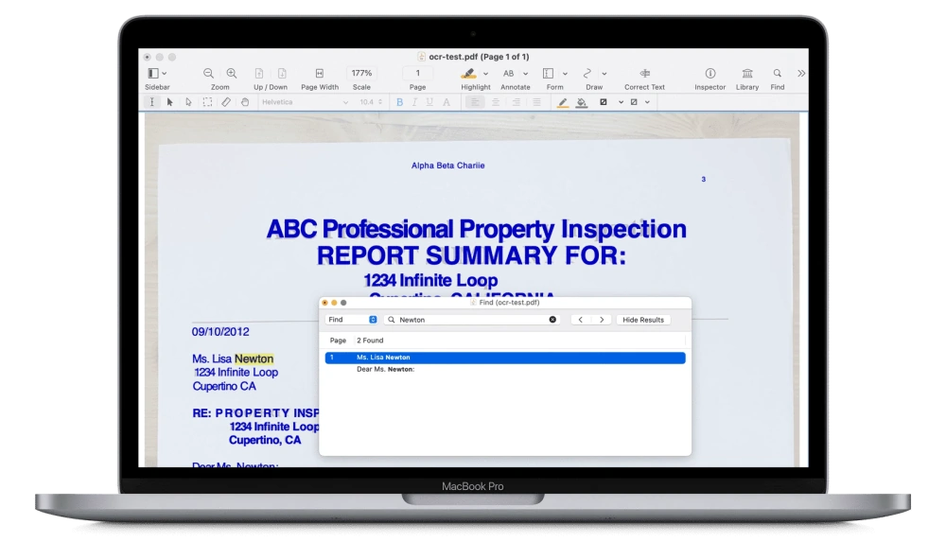The width and height of the screenshot is (946, 560).
Task: Expand the Annotate tool options
Action: (525, 74)
